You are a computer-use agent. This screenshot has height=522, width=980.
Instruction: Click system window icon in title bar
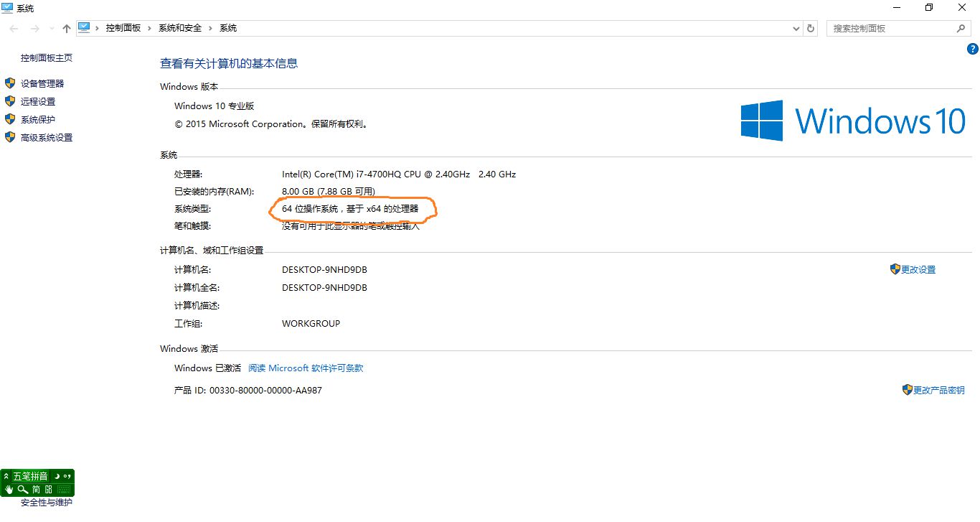pyautogui.click(x=7, y=8)
